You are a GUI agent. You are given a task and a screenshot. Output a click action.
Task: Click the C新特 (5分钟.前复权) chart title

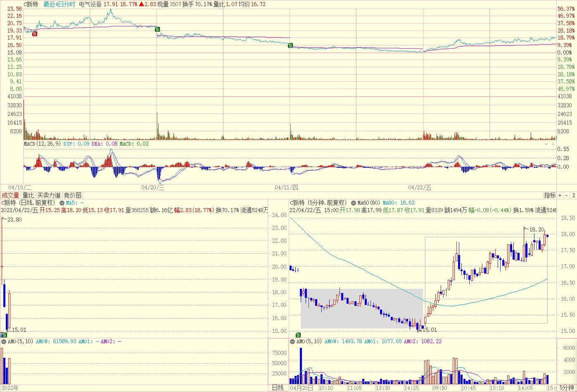[319, 203]
